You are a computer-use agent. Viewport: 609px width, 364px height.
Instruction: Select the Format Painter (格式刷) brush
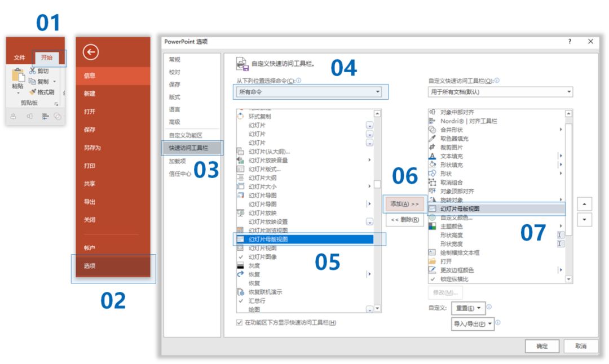tap(33, 92)
